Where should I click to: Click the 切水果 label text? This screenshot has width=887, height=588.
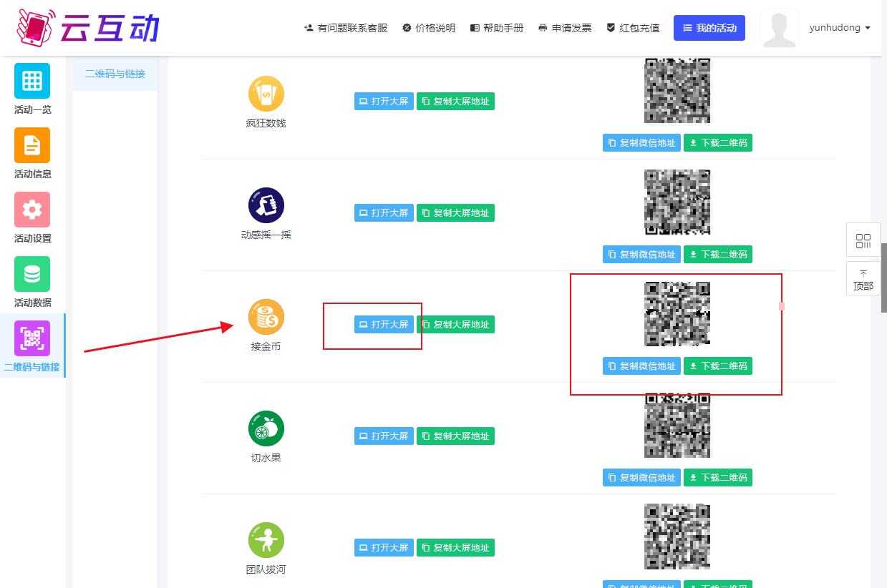tap(266, 458)
